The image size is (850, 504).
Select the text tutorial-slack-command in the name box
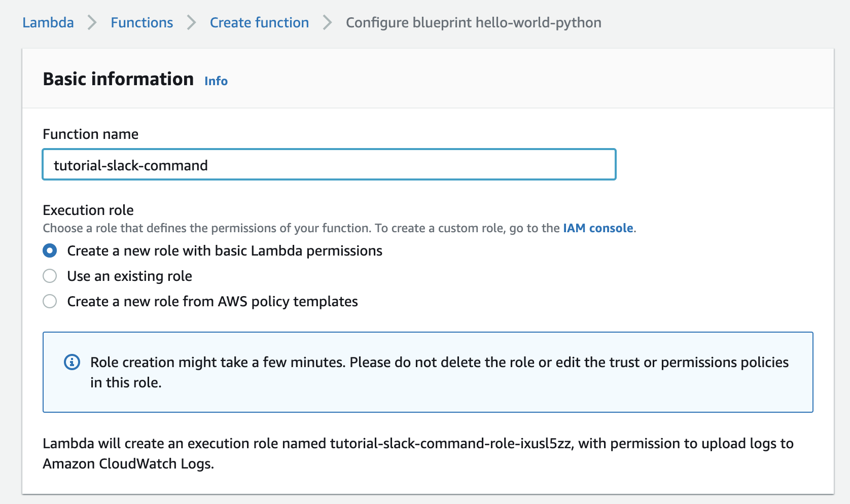[x=131, y=165]
